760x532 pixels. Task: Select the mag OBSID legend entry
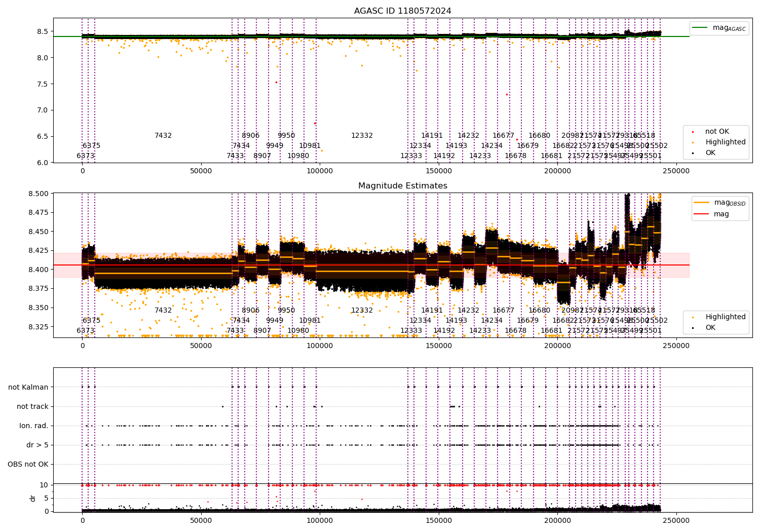[x=719, y=203]
